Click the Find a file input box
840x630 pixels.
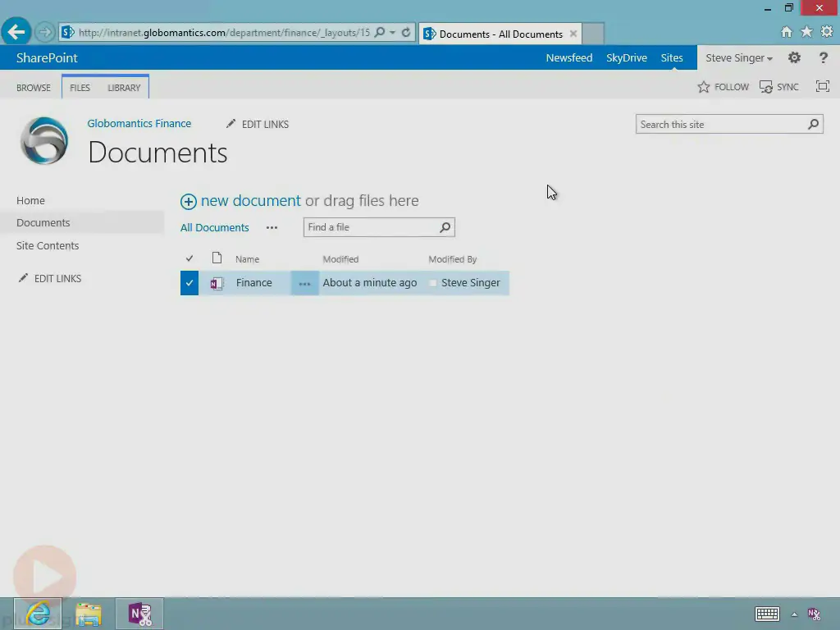click(x=372, y=227)
